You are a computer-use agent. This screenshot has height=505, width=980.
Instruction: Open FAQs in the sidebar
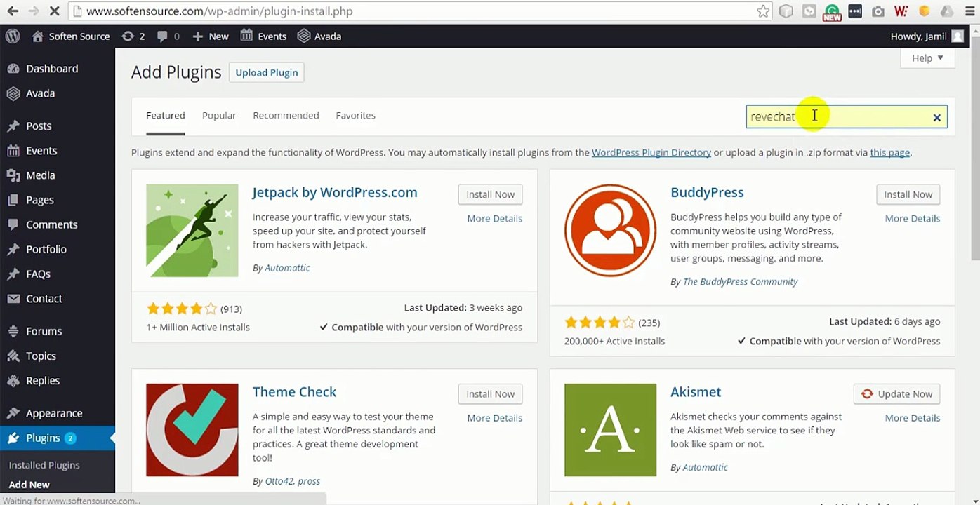[38, 274]
